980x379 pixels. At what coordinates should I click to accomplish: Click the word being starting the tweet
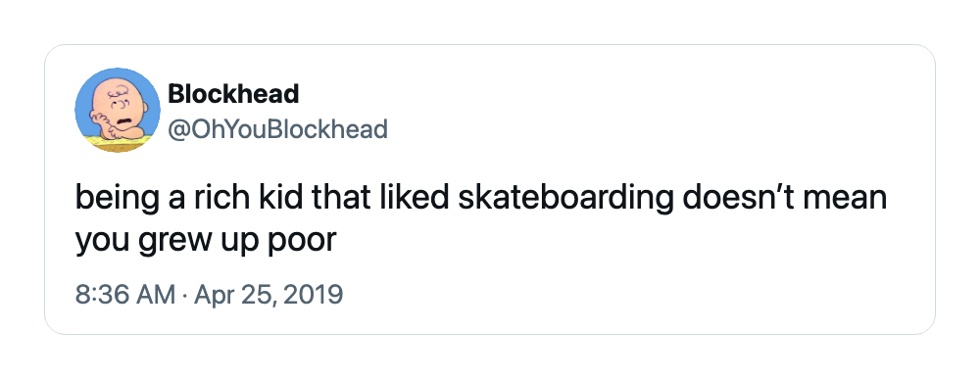(111, 199)
